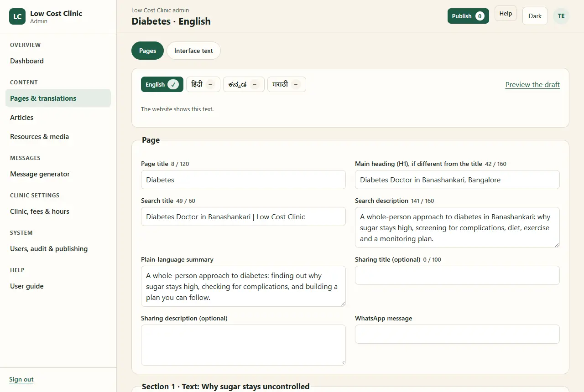Switch theme with the Dark button
Viewport: 584px width, 392px height.
pos(535,16)
